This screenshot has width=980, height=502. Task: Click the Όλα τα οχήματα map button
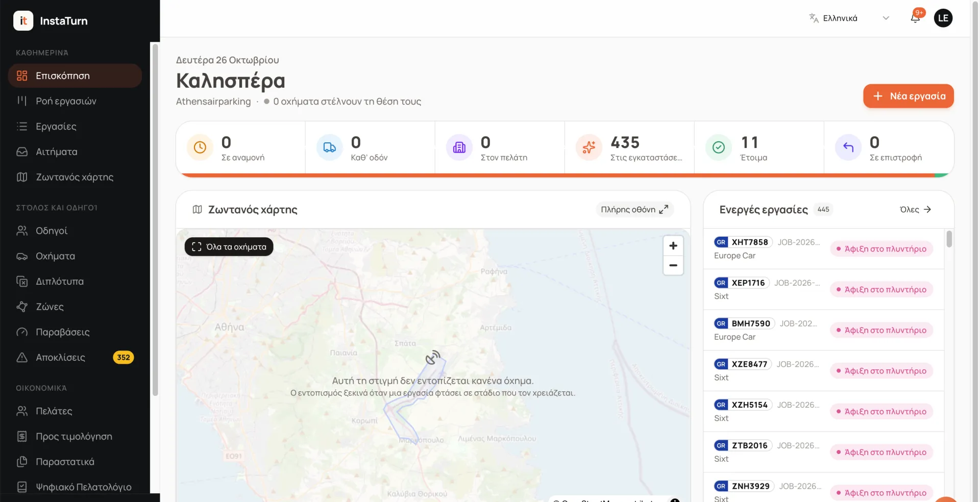[229, 247]
